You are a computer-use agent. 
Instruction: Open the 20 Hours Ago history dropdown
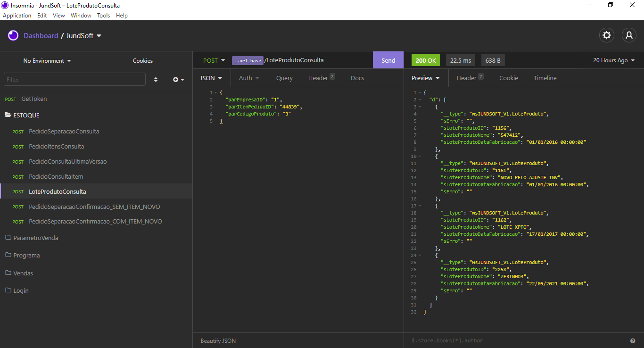pos(614,60)
